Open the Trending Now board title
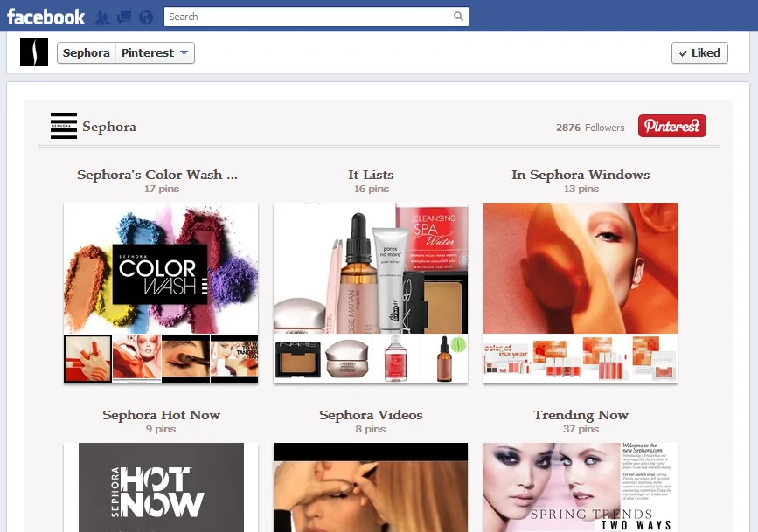Image resolution: width=758 pixels, height=532 pixels. 581,415
